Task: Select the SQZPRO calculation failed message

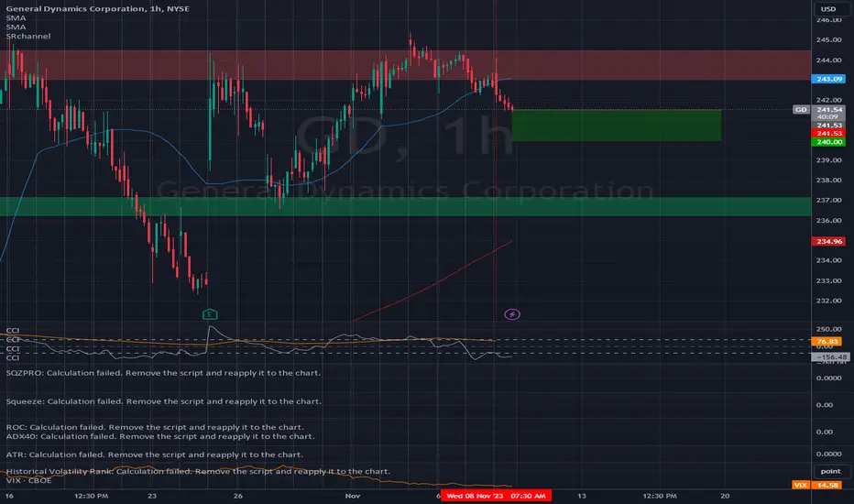Action: (163, 373)
